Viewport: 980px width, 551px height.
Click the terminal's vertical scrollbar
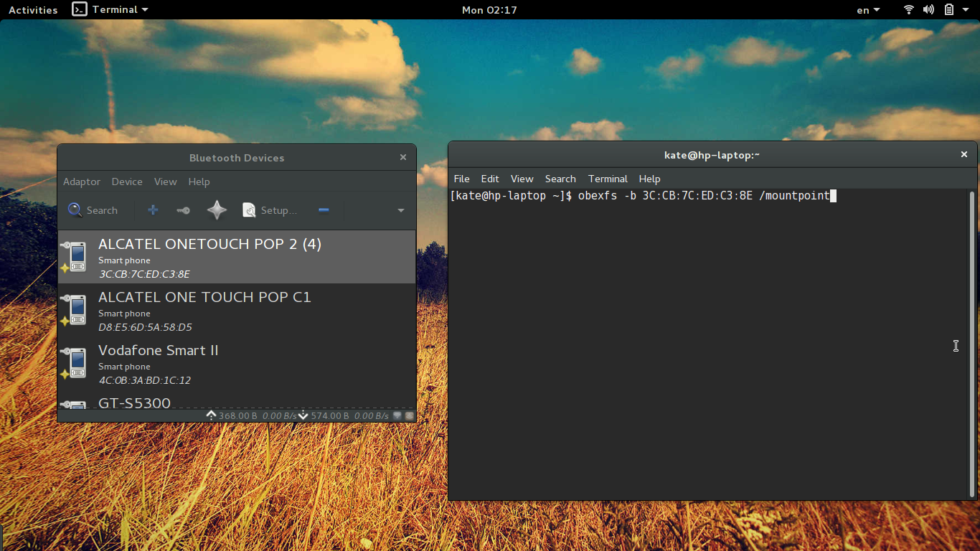coord(972,344)
